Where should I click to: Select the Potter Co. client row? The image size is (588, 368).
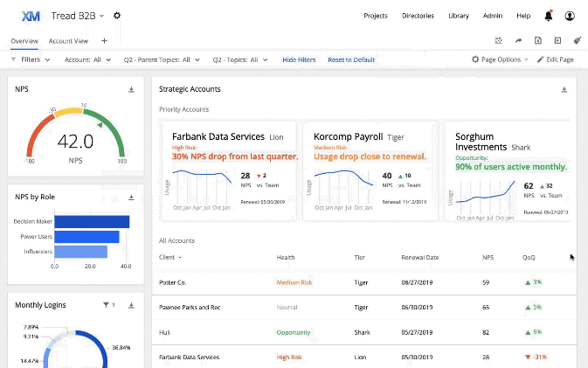(364, 282)
